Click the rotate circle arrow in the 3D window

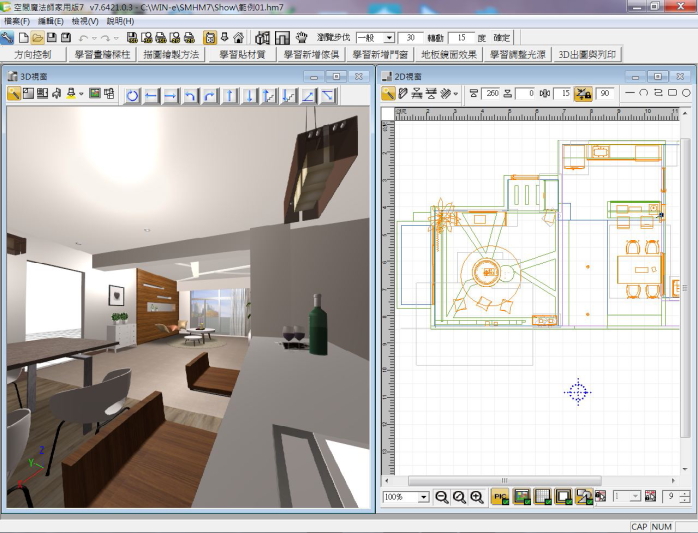click(x=132, y=95)
